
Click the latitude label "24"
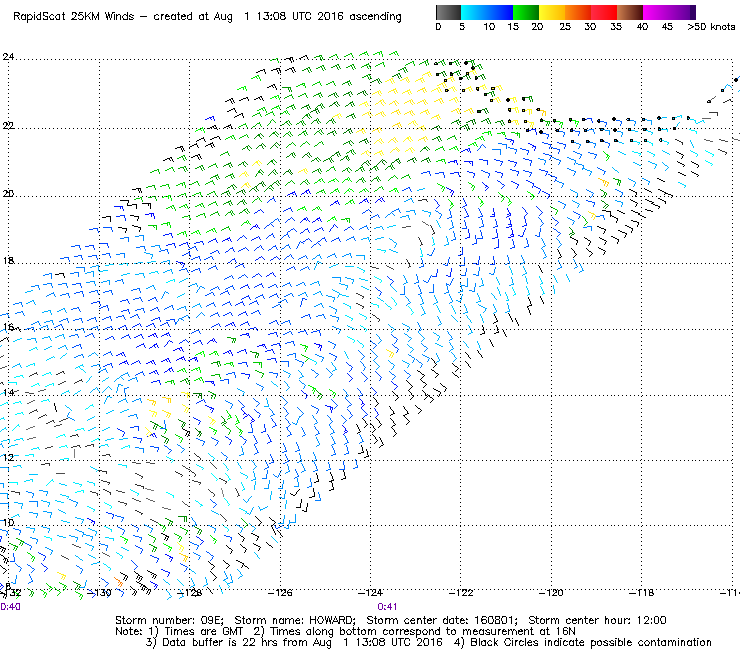click(x=8, y=57)
